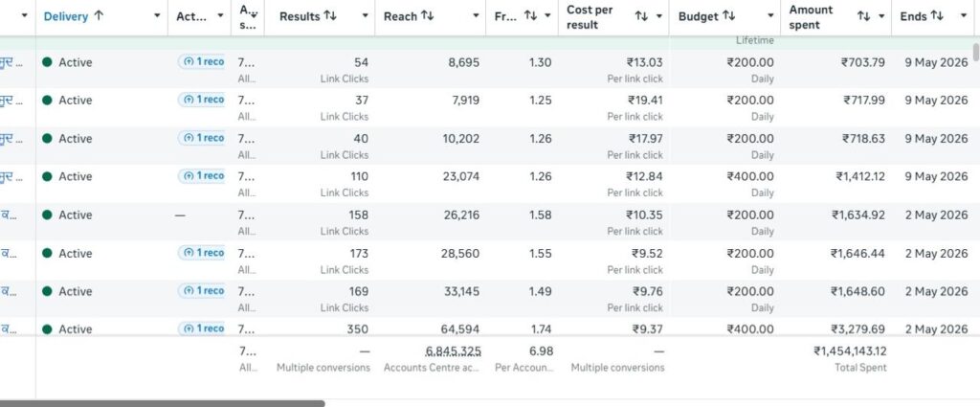Click the Cost per result sort arrows
Screen dimensions: 980x407
[x=641, y=17]
